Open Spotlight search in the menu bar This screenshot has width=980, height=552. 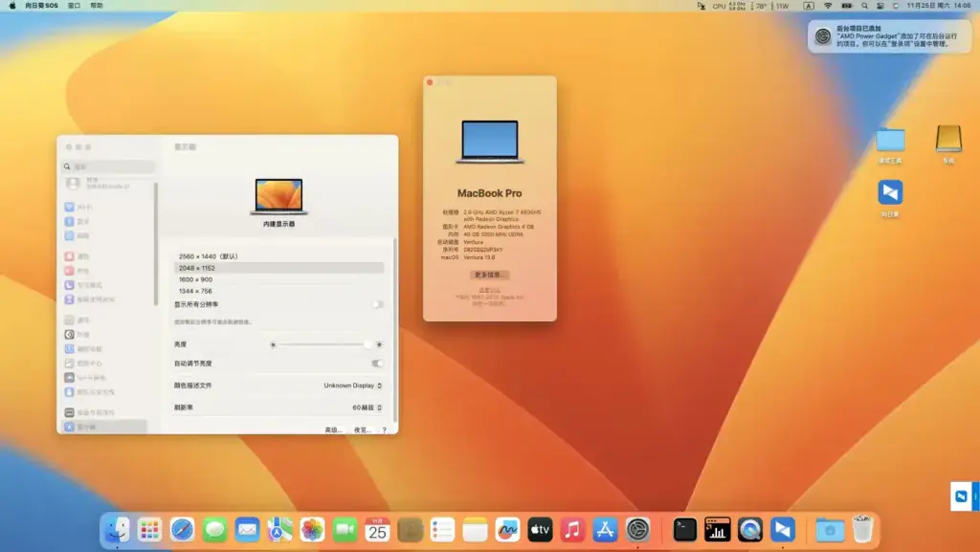(x=864, y=6)
